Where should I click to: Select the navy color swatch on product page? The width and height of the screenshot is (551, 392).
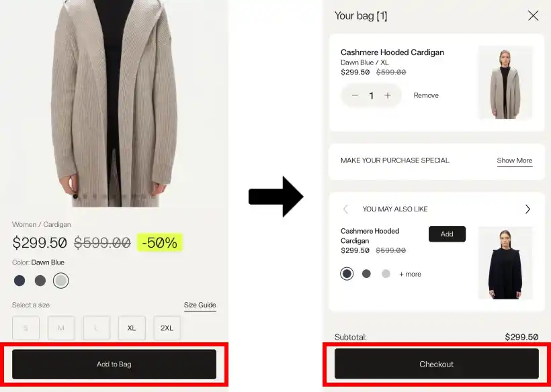[x=19, y=281]
